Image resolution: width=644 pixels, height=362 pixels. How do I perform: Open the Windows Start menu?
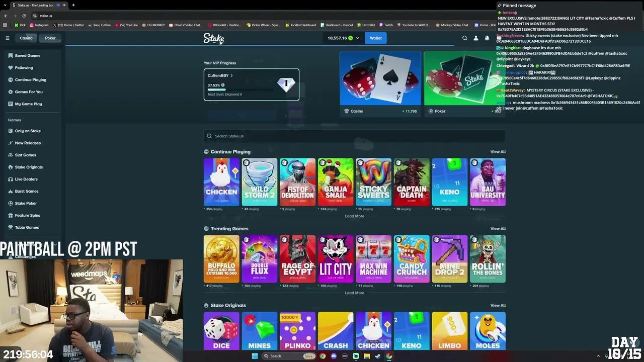click(x=255, y=356)
